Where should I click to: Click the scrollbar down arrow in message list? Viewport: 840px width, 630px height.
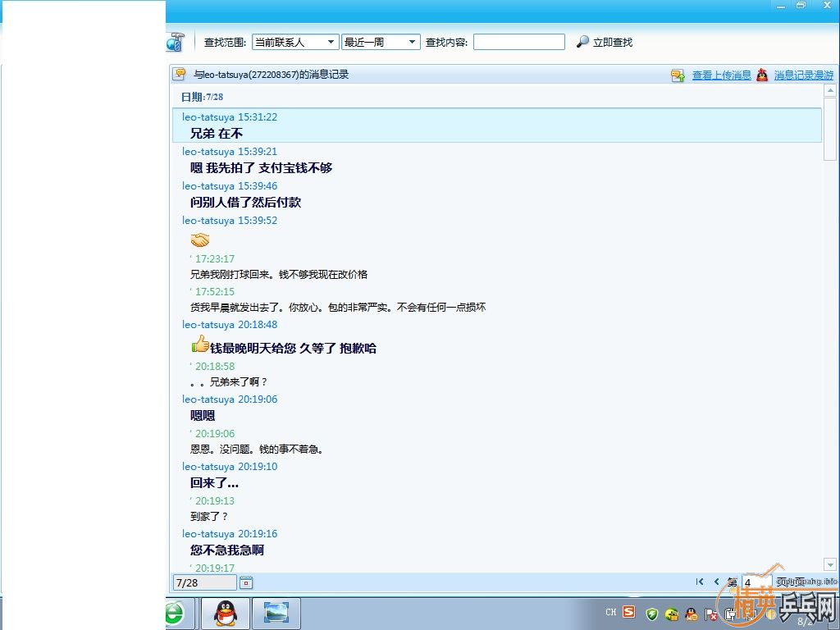click(x=830, y=564)
